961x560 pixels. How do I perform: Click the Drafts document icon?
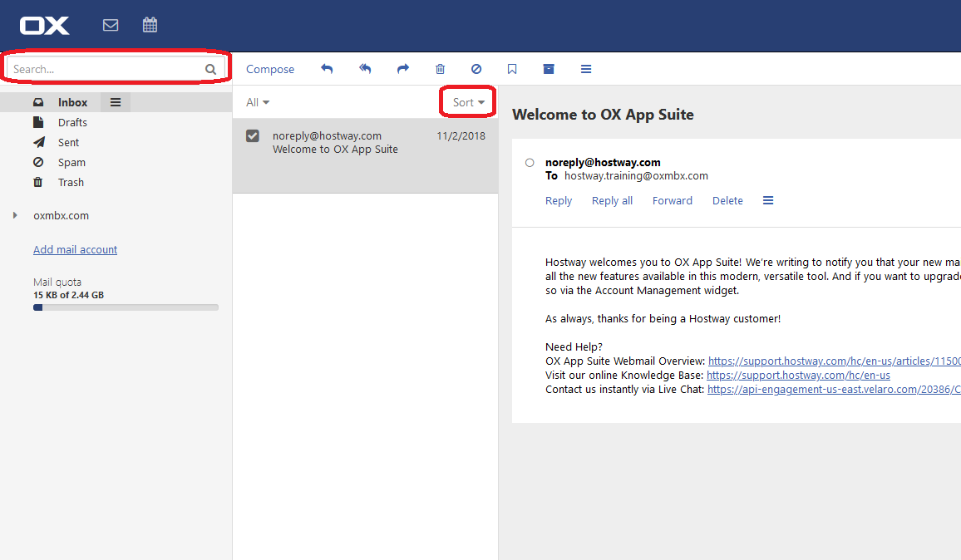pyautogui.click(x=38, y=122)
